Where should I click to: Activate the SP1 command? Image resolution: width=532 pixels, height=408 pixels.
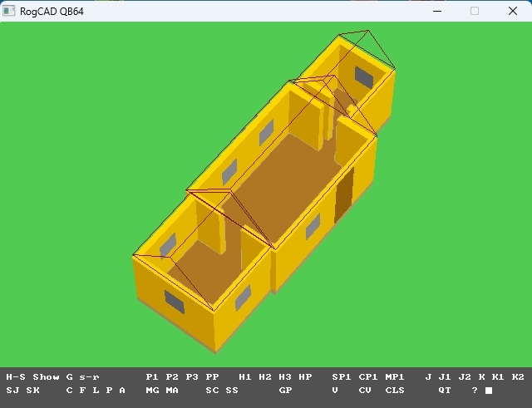pos(342,377)
